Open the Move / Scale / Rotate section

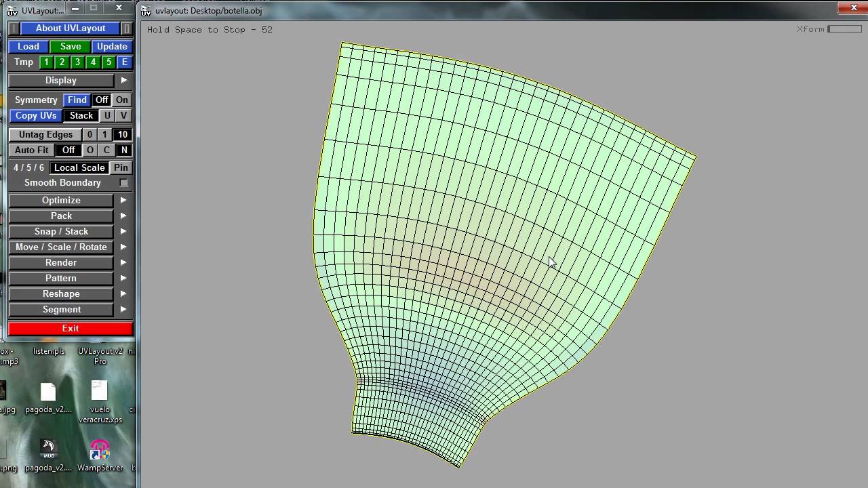point(61,247)
